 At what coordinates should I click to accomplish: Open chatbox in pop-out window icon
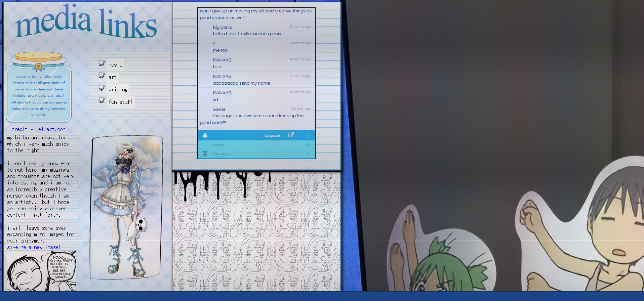(291, 135)
